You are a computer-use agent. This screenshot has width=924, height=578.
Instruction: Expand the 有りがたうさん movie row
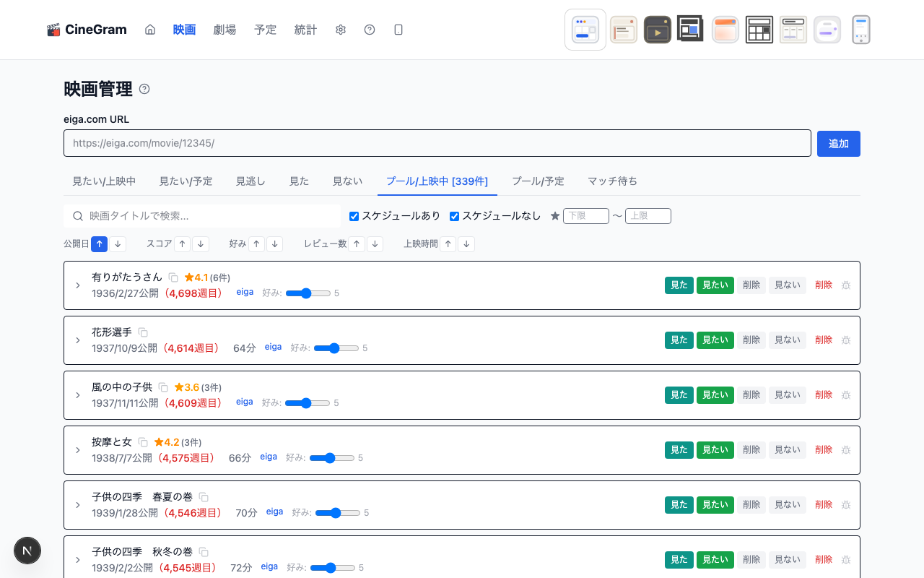pos(78,285)
